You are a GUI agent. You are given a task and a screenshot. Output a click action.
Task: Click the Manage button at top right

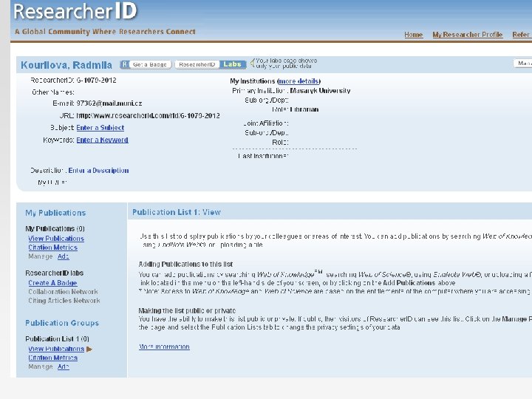coord(523,64)
